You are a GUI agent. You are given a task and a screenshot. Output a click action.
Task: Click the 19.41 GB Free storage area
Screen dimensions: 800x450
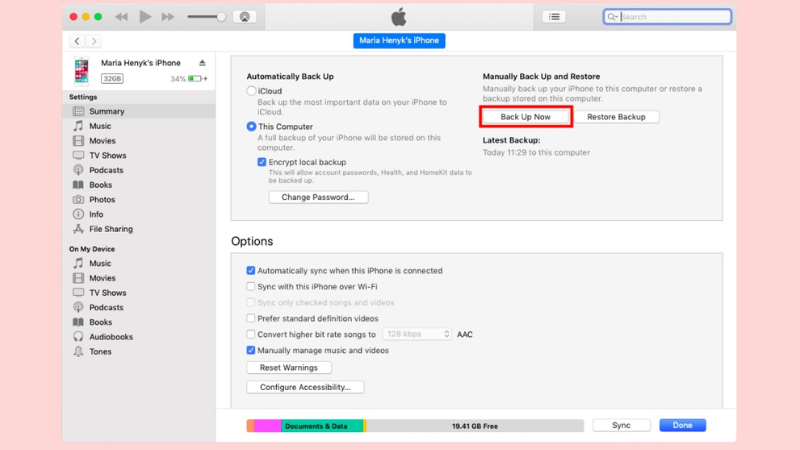point(474,426)
